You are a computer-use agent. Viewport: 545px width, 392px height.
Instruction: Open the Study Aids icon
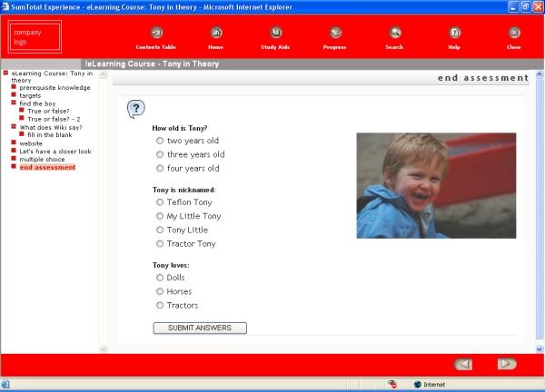[x=275, y=33]
